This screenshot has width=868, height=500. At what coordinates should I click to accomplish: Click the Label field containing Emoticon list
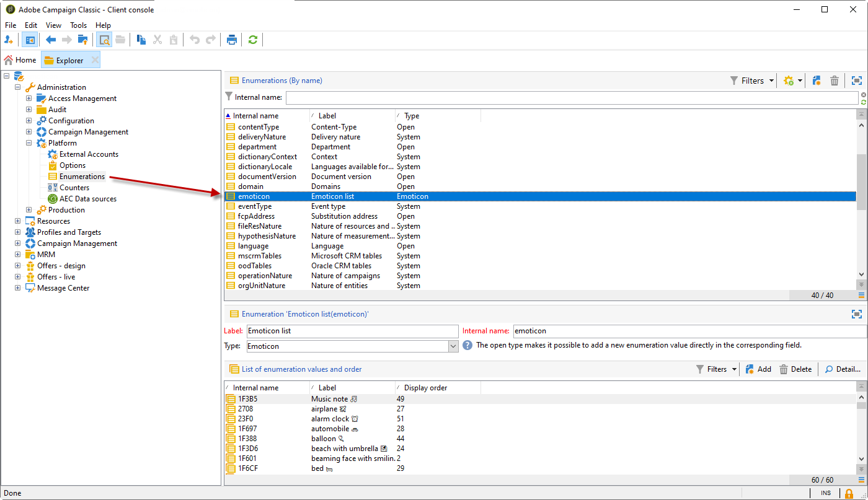pyautogui.click(x=352, y=331)
